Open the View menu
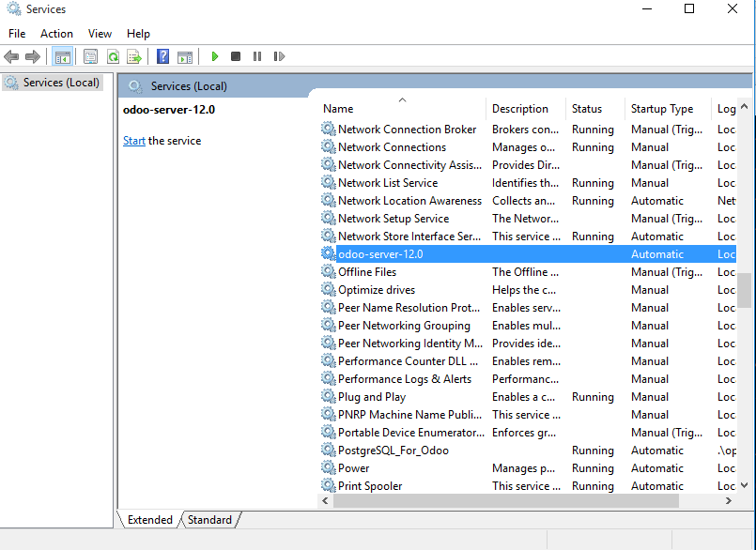The image size is (756, 550). coord(100,34)
